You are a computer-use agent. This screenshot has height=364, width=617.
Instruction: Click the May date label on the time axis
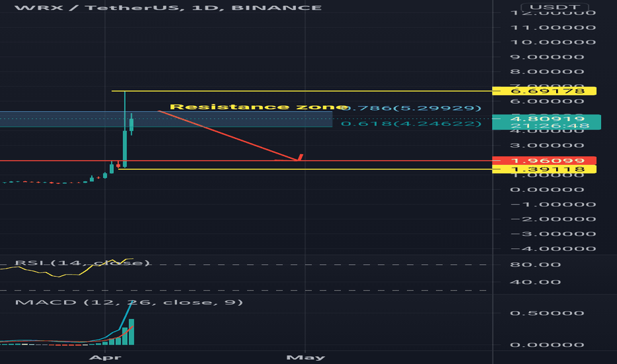click(x=306, y=357)
